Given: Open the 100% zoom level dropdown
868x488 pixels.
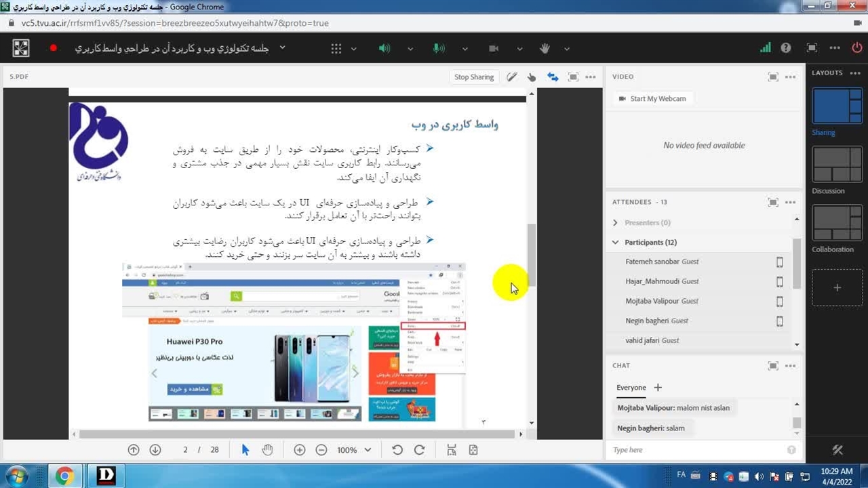Looking at the screenshot, I should coord(354,450).
